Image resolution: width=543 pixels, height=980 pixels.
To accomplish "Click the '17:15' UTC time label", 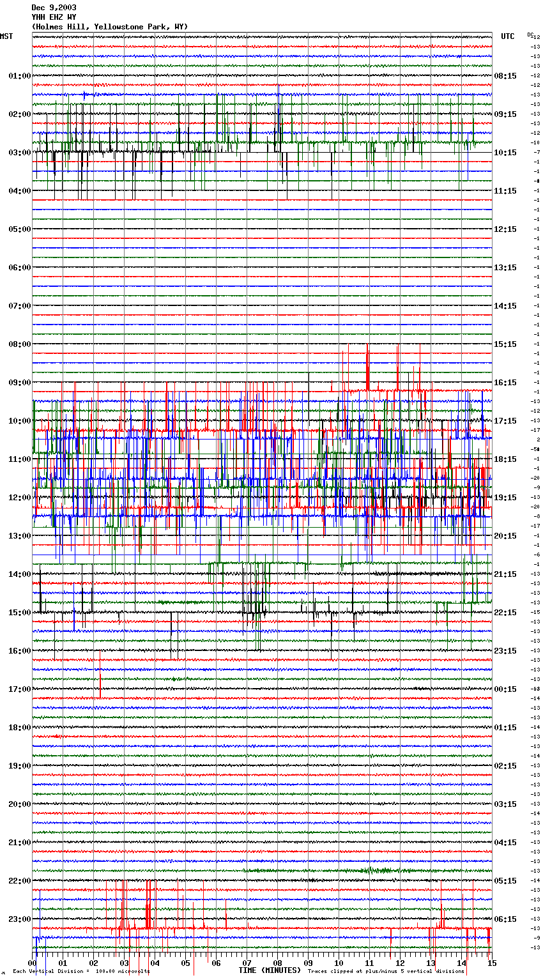I will [x=505, y=421].
